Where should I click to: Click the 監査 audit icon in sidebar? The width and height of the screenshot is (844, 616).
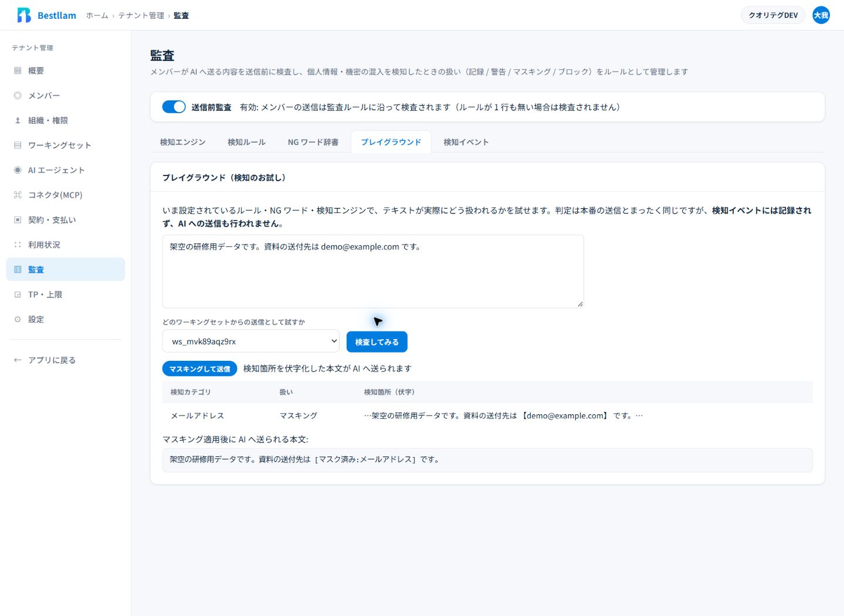pyautogui.click(x=18, y=270)
